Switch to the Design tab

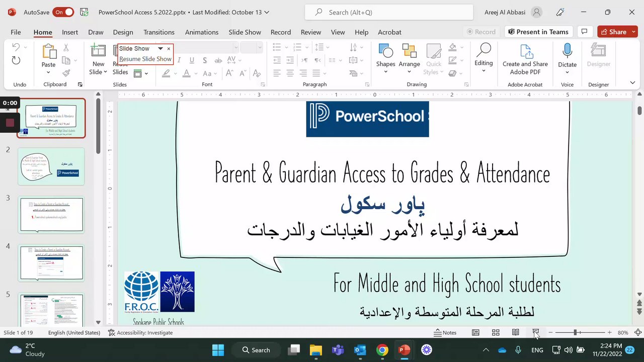[x=123, y=32]
